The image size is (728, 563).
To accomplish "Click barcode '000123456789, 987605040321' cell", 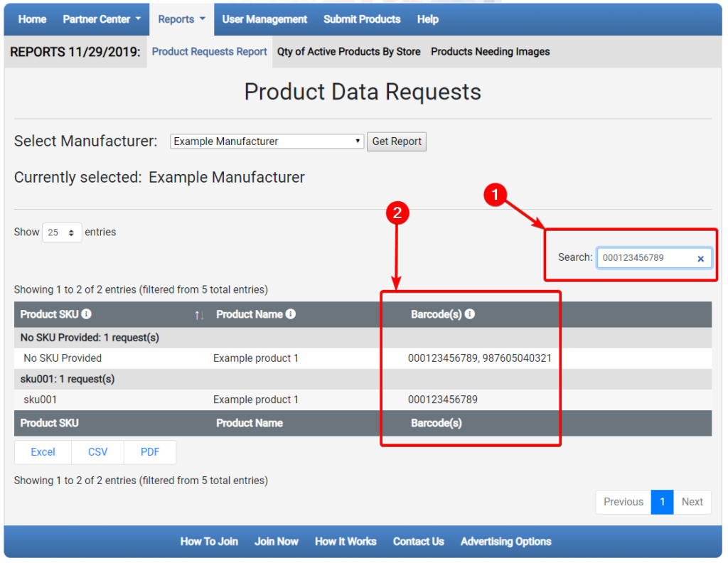I will (x=480, y=358).
